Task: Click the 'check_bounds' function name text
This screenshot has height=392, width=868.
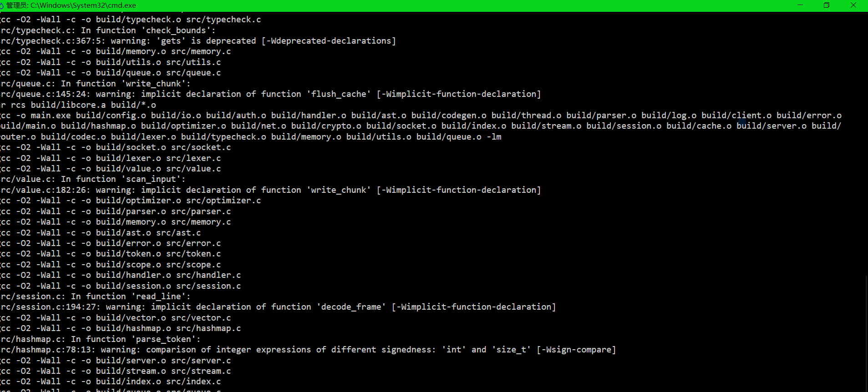Action: (176, 30)
